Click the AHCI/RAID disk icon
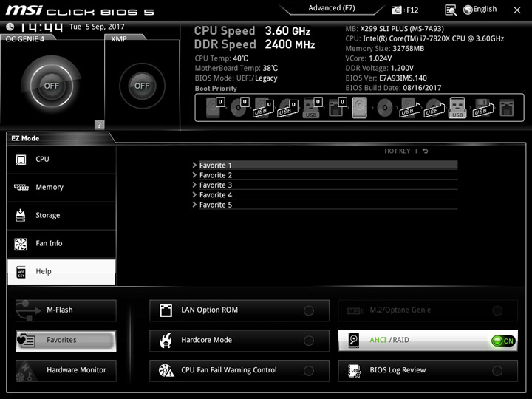The image size is (532, 399). point(354,341)
